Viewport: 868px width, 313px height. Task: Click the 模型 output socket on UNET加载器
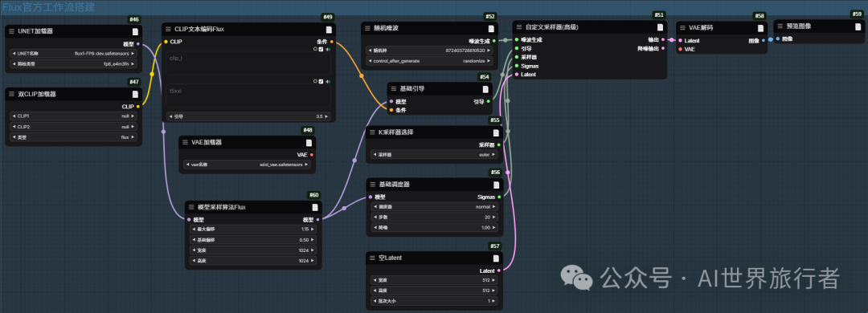pos(138,43)
